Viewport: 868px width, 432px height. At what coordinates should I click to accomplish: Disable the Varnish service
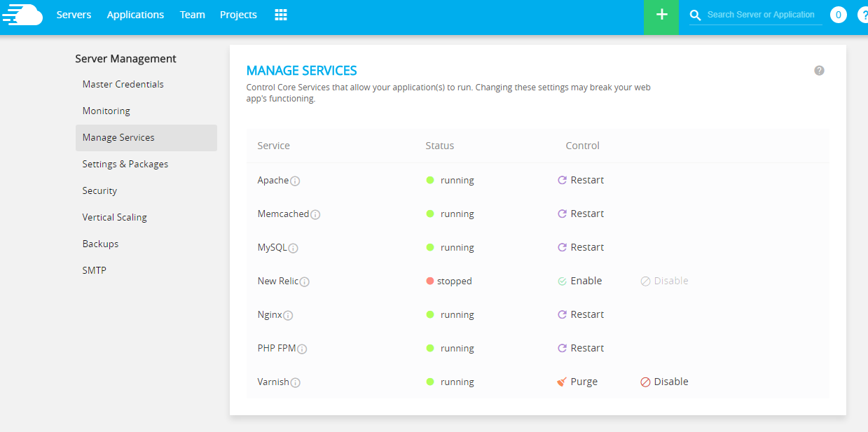coord(664,382)
